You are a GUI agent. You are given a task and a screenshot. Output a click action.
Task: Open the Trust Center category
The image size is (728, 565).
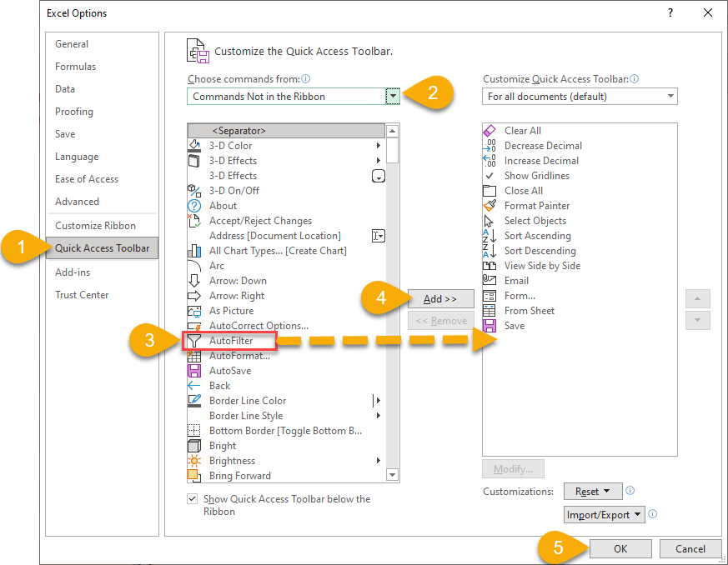click(82, 295)
